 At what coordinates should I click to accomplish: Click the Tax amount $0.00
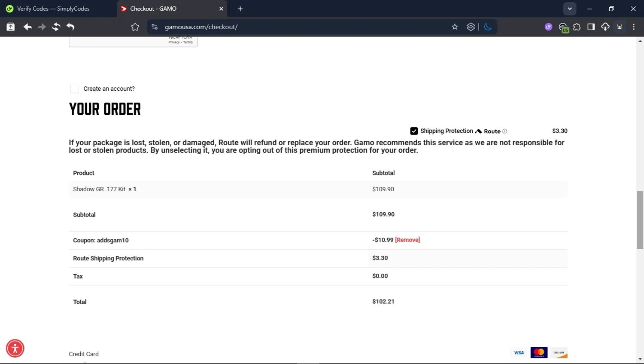coord(380,276)
